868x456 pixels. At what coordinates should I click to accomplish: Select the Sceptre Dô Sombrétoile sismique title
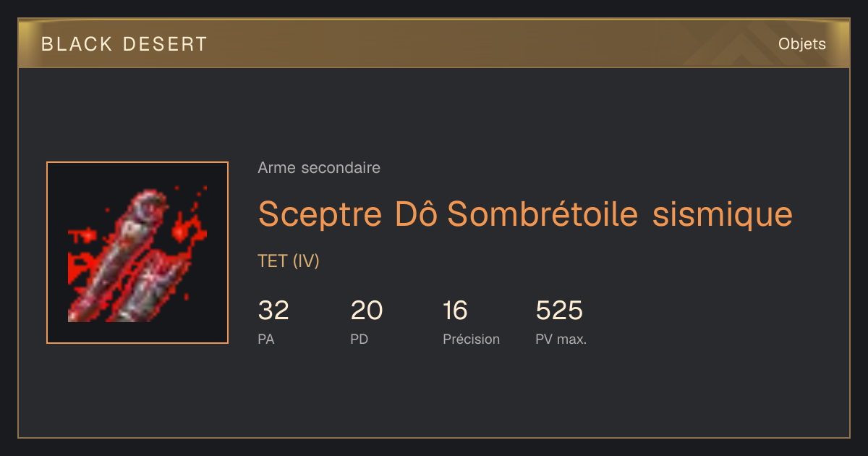coord(525,214)
